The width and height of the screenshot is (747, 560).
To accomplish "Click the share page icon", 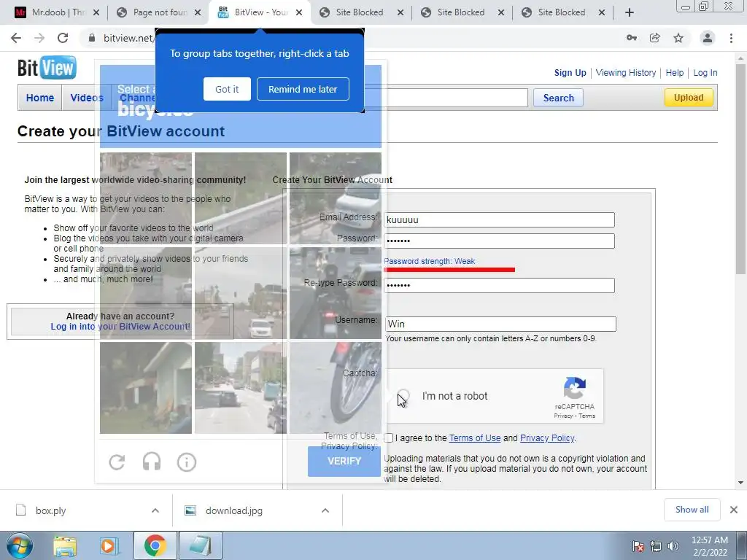I will coord(655,38).
